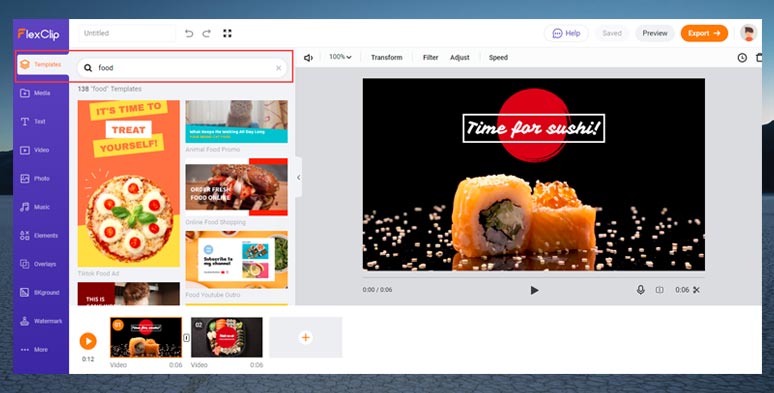Click the clock duration icon in toolbar

(742, 58)
